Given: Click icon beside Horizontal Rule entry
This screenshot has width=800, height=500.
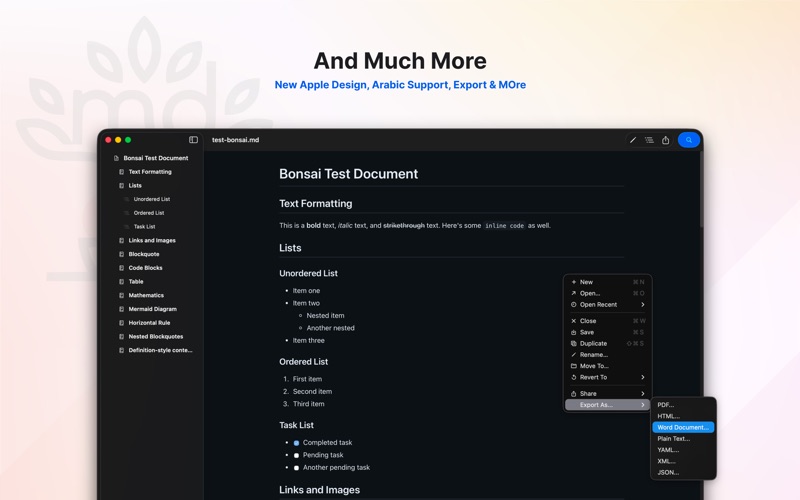Looking at the screenshot, I should point(121,323).
